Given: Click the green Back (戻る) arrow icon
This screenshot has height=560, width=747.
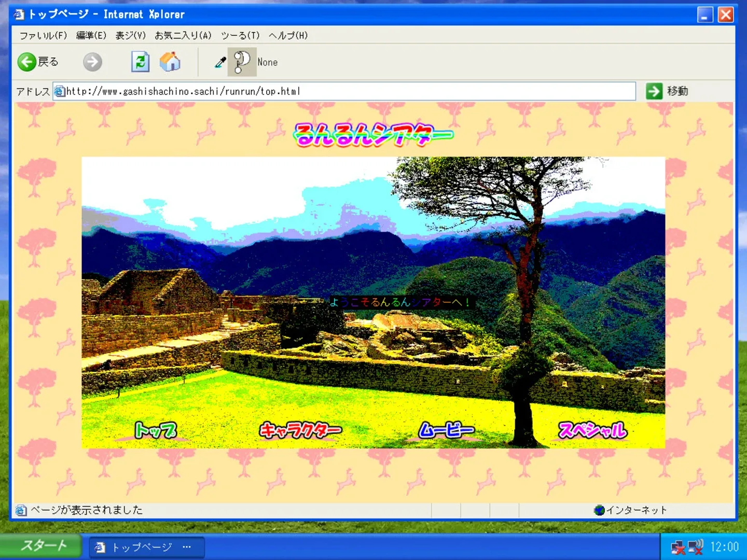Looking at the screenshot, I should tap(26, 62).
